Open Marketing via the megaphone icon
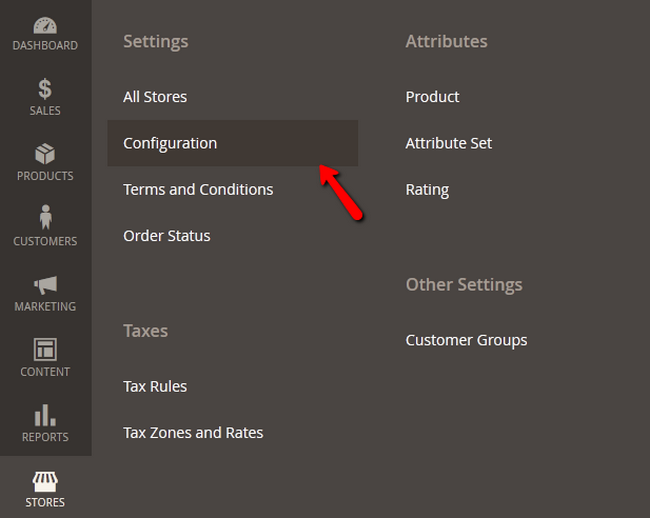Viewport: 650px width, 518px height. pyautogui.click(x=45, y=285)
